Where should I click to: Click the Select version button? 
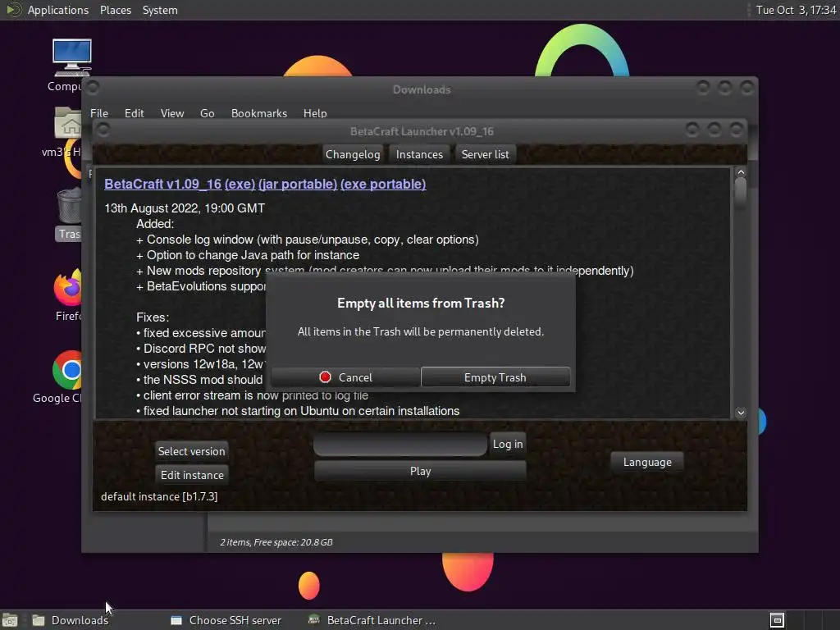191,451
